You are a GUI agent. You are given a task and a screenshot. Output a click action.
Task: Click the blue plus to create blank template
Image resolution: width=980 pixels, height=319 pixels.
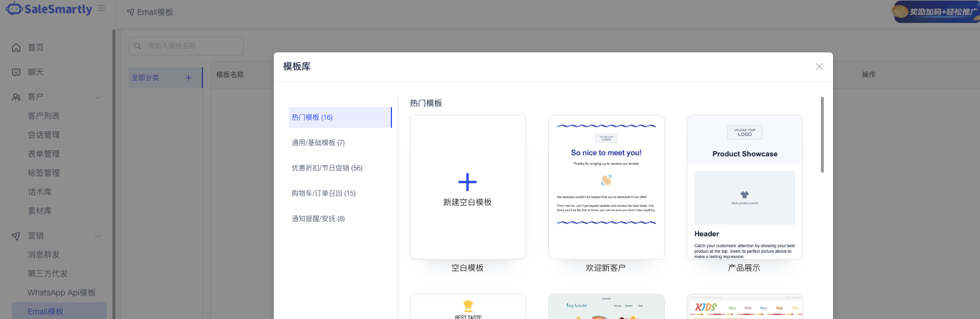pyautogui.click(x=468, y=182)
